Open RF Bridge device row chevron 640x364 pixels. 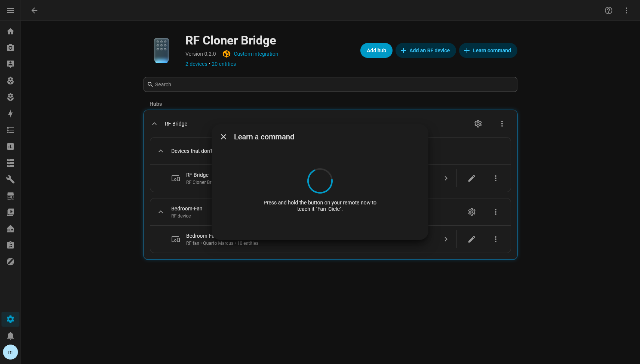(446, 178)
